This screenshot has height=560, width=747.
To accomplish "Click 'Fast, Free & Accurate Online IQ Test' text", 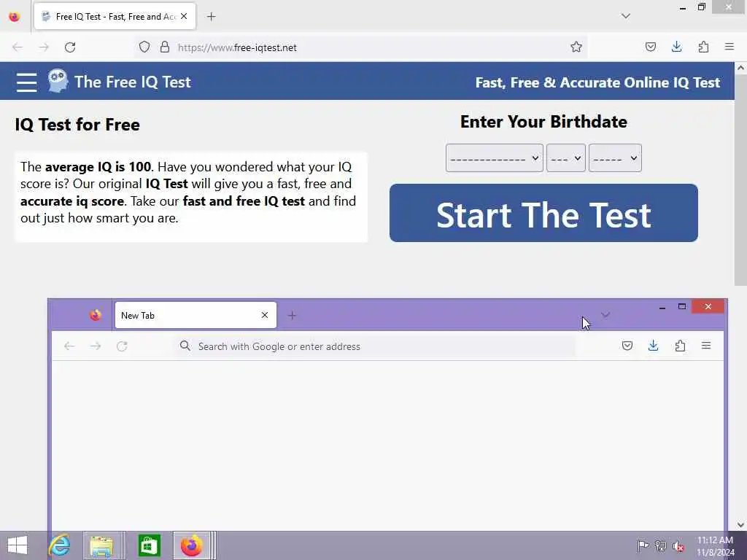I will pyautogui.click(x=597, y=82).
